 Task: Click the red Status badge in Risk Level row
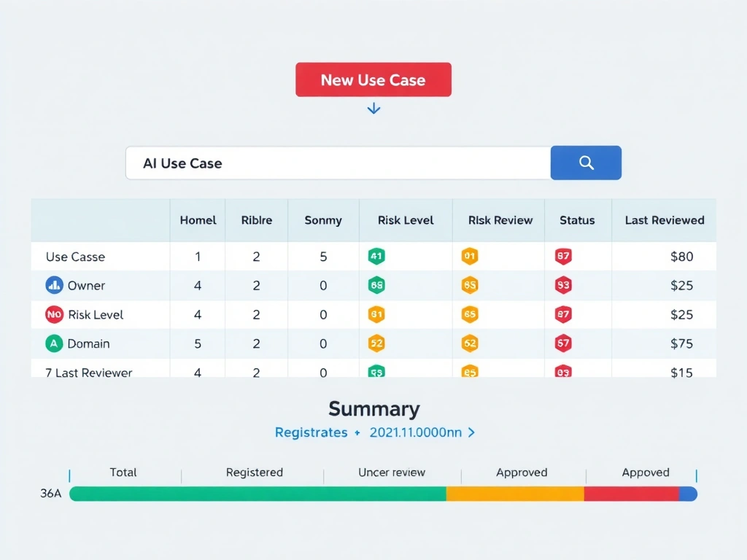tap(563, 314)
